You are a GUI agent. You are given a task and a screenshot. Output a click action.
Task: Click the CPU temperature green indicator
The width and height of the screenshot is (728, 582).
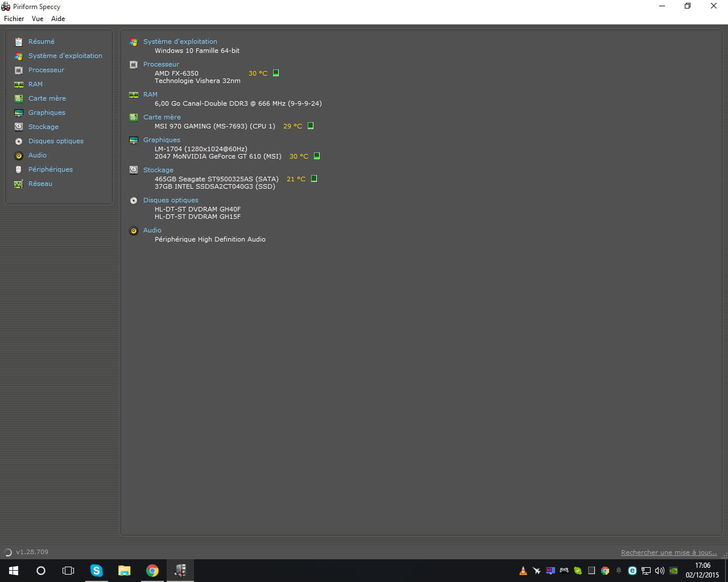pyautogui.click(x=276, y=73)
